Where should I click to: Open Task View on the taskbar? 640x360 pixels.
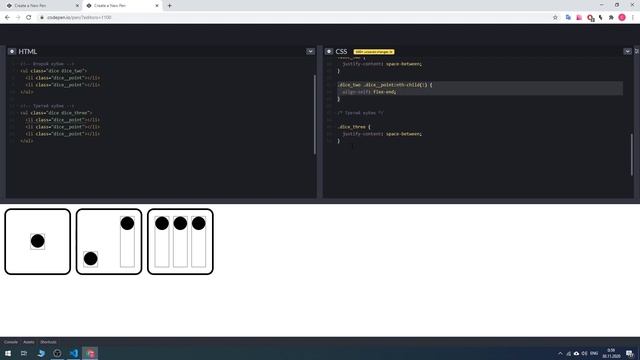pyautogui.click(x=24, y=353)
